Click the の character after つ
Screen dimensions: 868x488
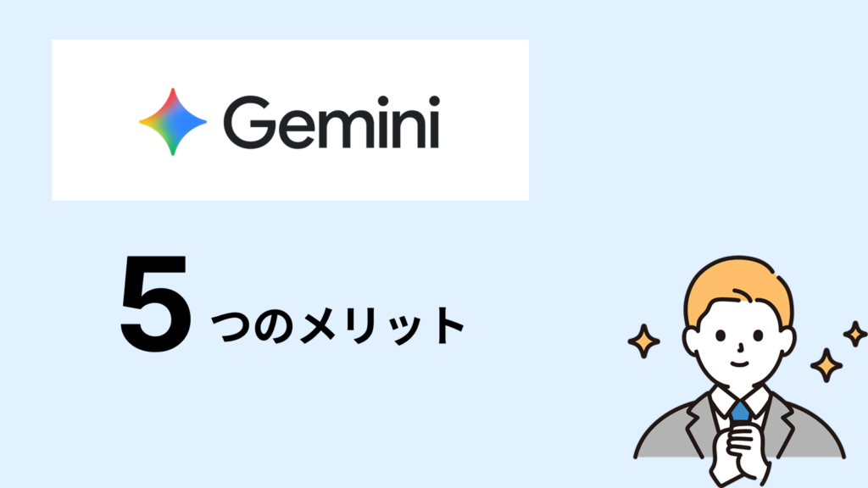[x=274, y=327]
